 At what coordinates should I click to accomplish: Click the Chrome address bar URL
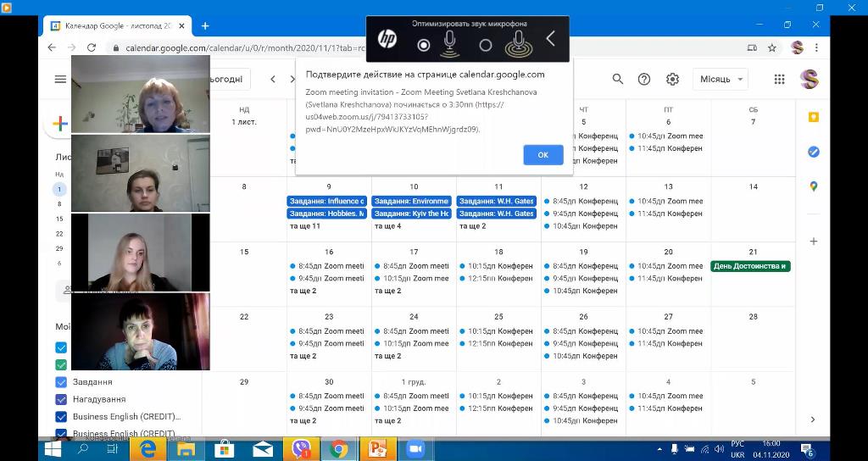point(245,48)
